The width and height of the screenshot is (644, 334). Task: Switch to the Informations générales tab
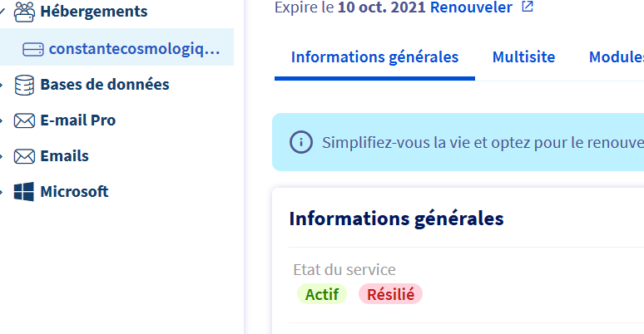(374, 57)
